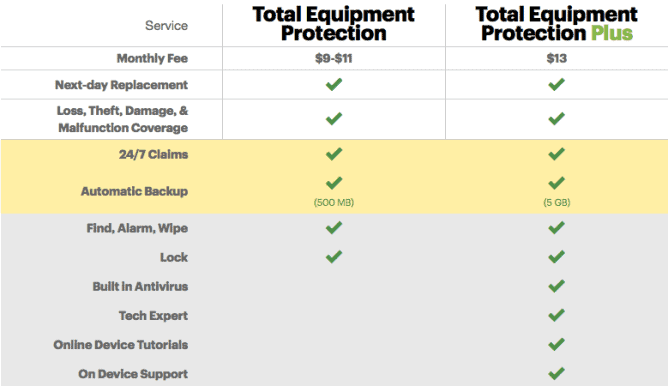668x386 pixels.
Task: Click the Loss, Theft, Damage, & Malfunction Coverage label
Action: point(123,119)
